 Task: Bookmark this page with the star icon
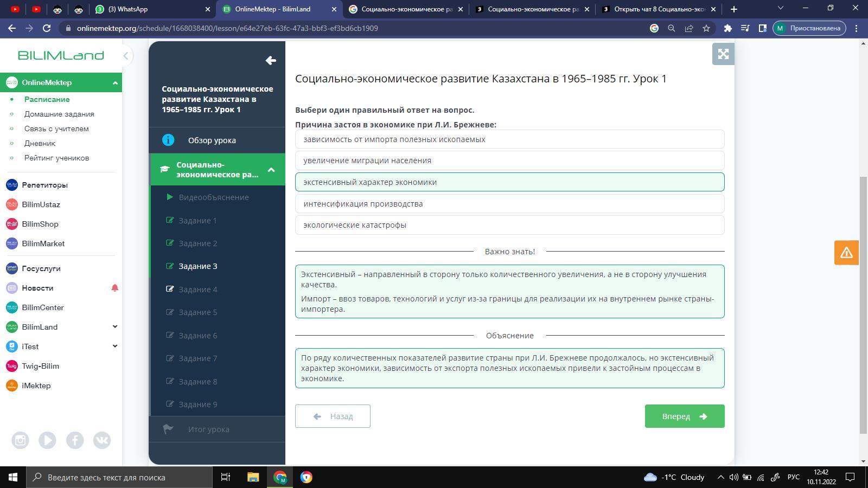coord(706,28)
